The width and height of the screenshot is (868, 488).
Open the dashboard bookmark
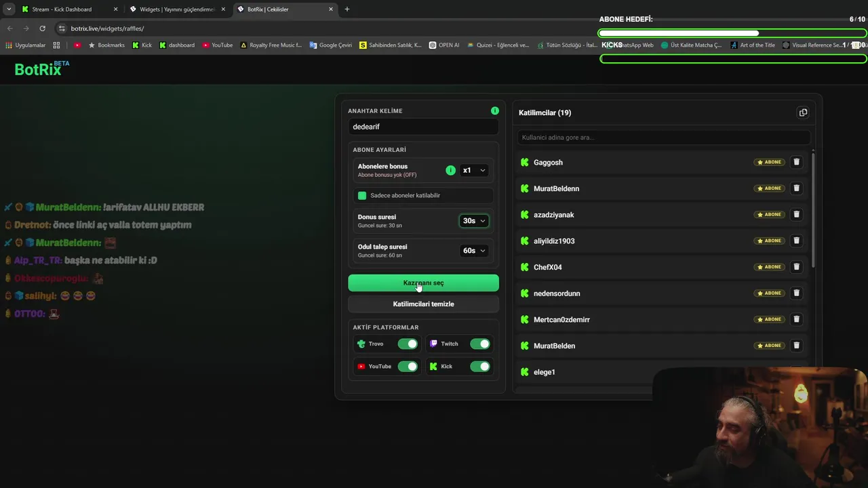click(177, 45)
